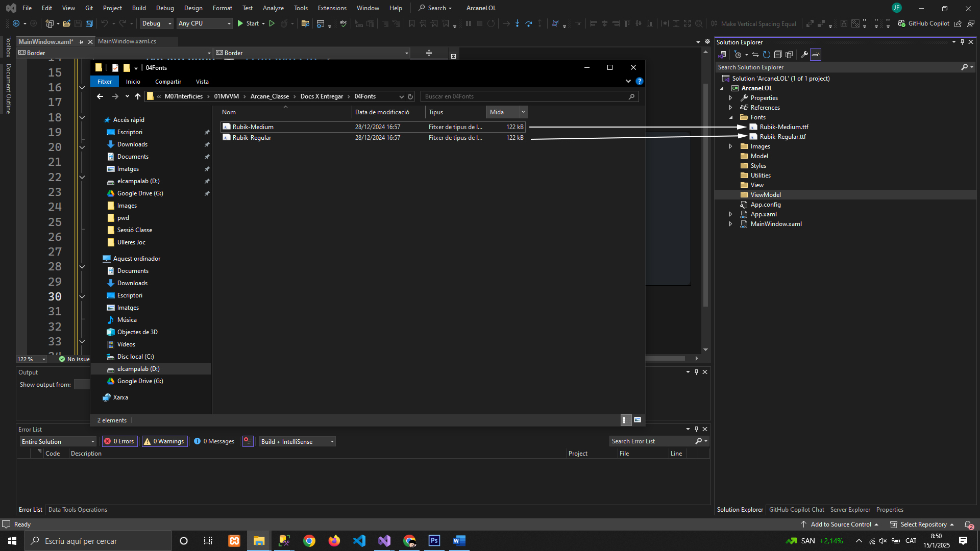Viewport: 980px width, 551px height.
Task: Toggle Show All Files in Solution Explorer
Action: 789,55
